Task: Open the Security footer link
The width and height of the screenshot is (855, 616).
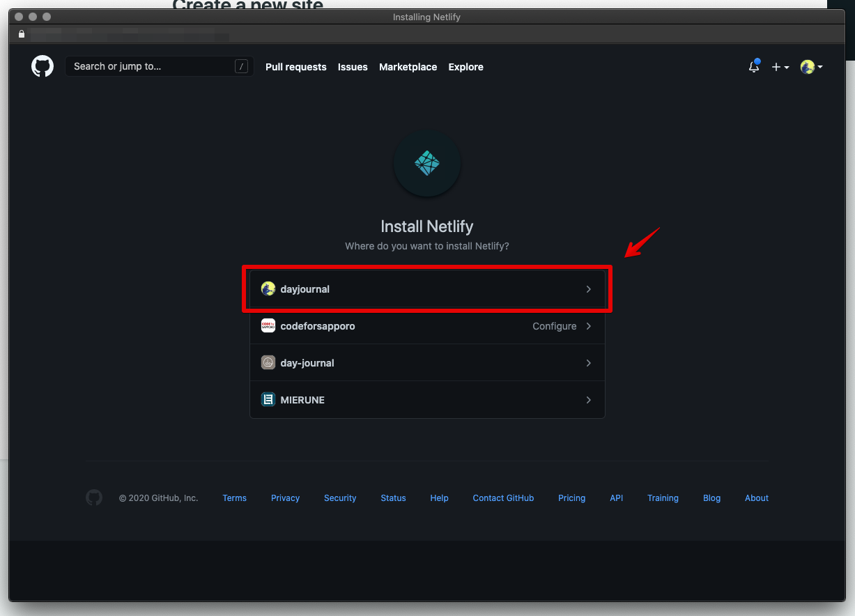Action: click(x=340, y=498)
